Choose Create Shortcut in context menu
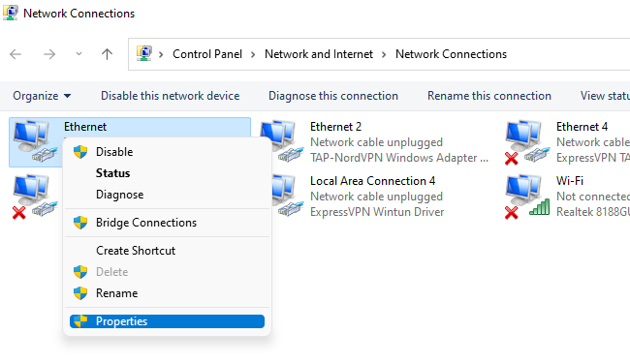 pyautogui.click(x=167, y=251)
